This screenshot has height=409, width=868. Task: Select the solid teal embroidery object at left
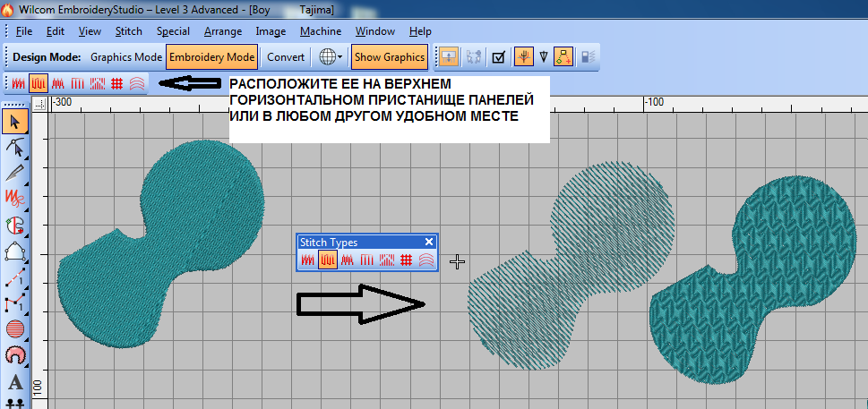point(160,243)
